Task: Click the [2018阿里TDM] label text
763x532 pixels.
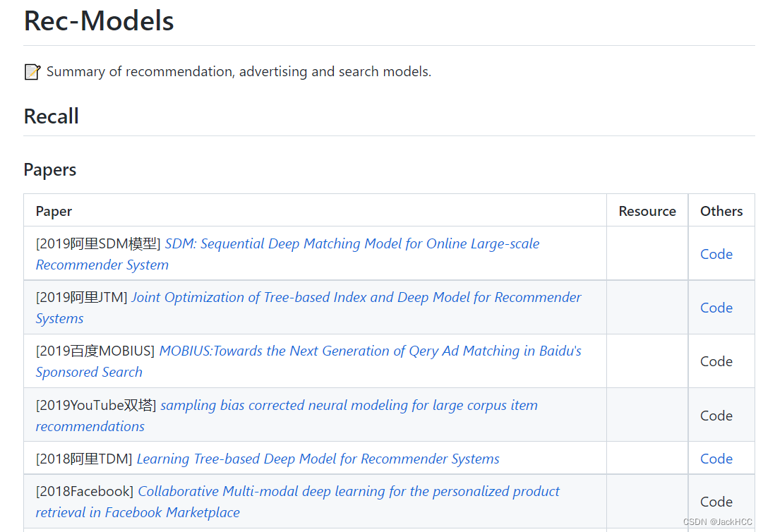Action: [x=84, y=459]
